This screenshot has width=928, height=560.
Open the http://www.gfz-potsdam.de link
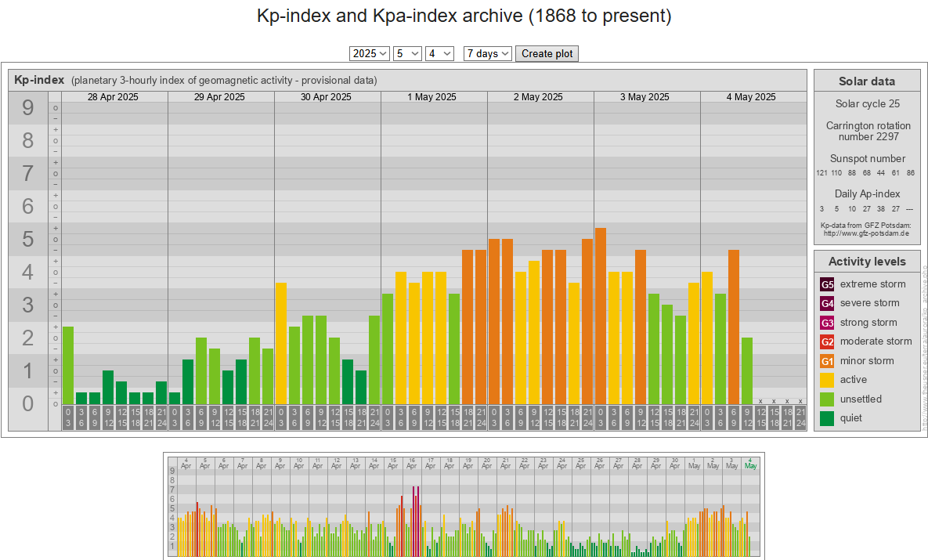[x=866, y=233]
